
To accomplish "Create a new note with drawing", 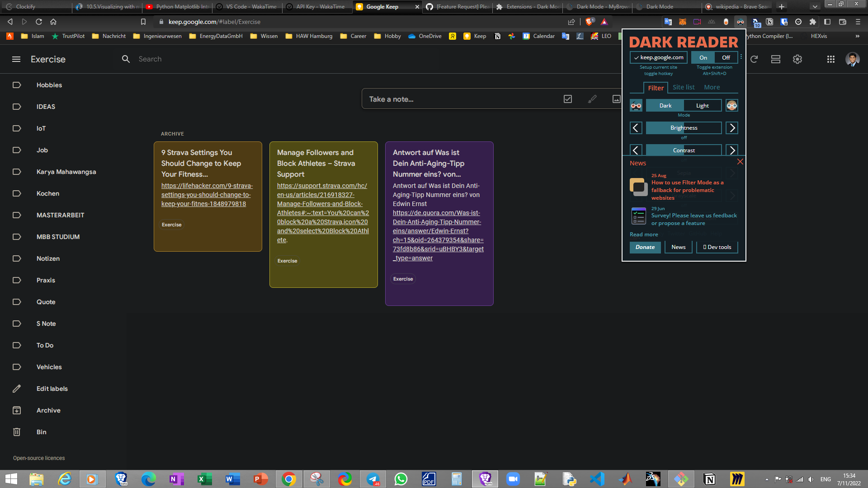I will (592, 99).
